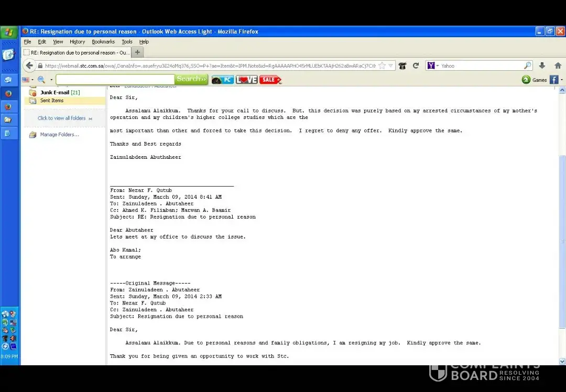Click the PC speedometer toolbar button

pos(223,80)
